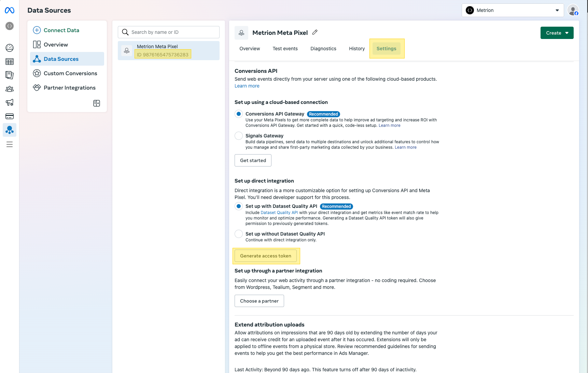This screenshot has width=588, height=373.
Task: Open Learn more for Signals Gateway
Action: pos(406,147)
